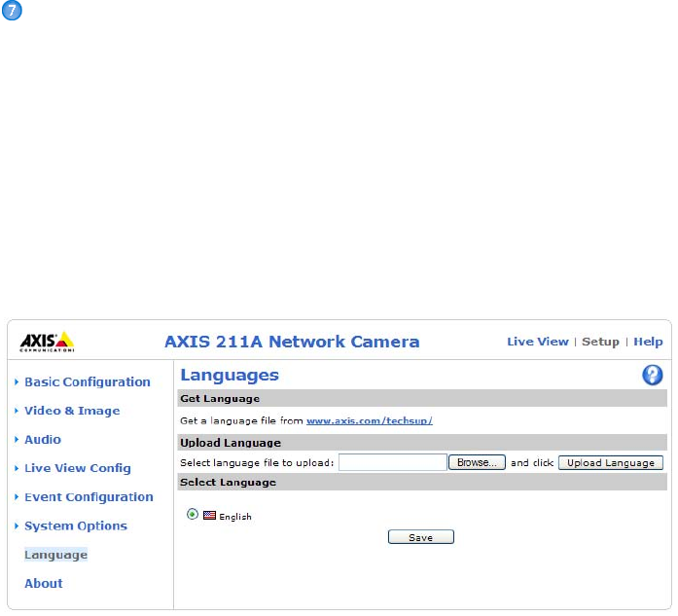Expand the Live View Config section
Viewport: 678px width, 616px height.
coord(77,468)
